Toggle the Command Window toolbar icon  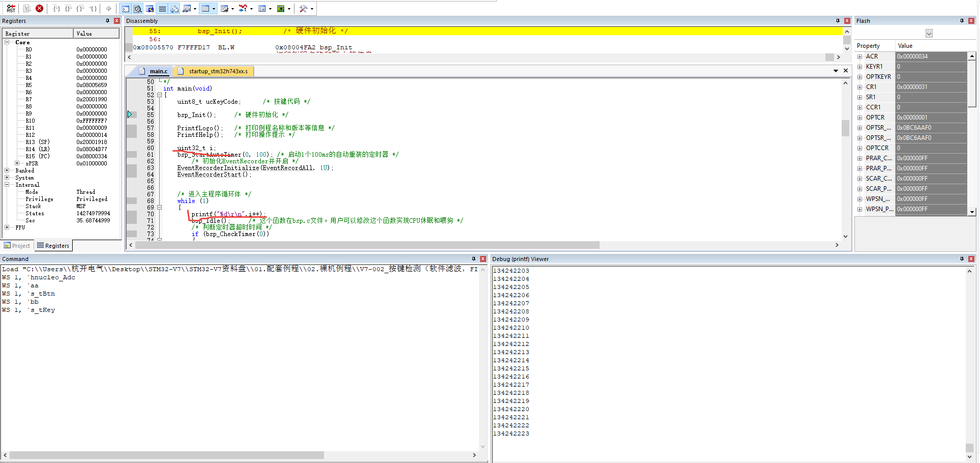pos(125,9)
